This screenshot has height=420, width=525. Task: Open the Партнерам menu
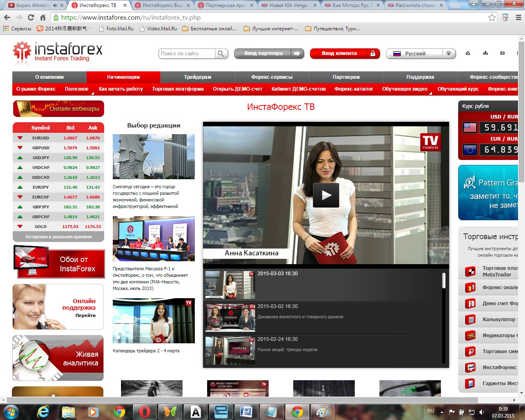(x=346, y=77)
